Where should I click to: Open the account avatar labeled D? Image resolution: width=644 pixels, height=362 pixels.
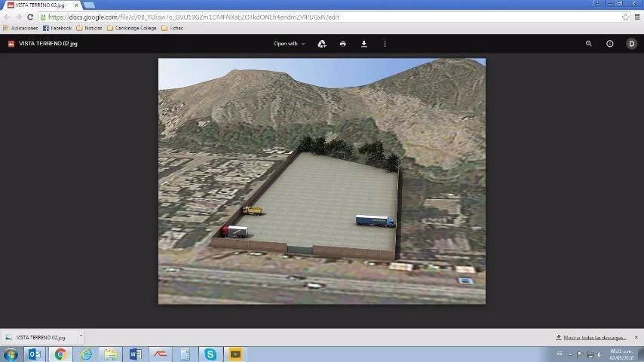[632, 44]
